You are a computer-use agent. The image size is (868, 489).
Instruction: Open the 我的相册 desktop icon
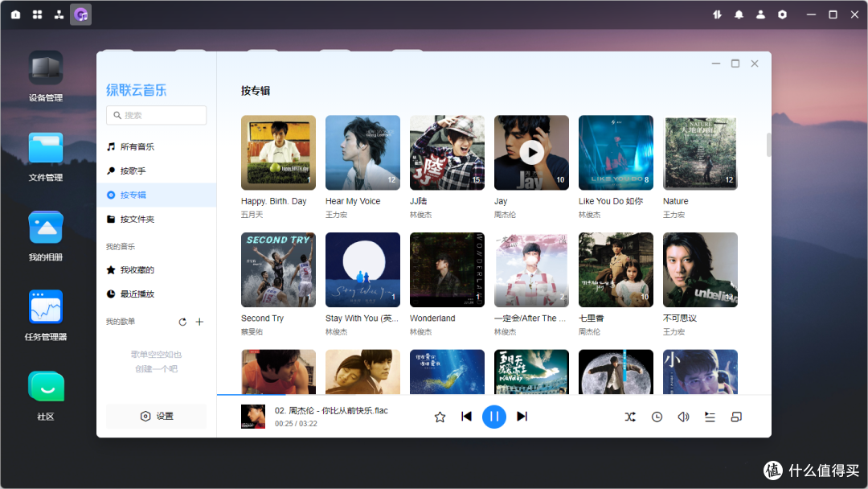tap(45, 236)
